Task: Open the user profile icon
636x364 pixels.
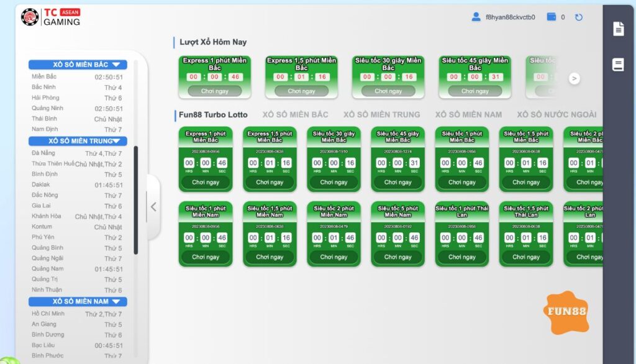Action: [x=476, y=17]
